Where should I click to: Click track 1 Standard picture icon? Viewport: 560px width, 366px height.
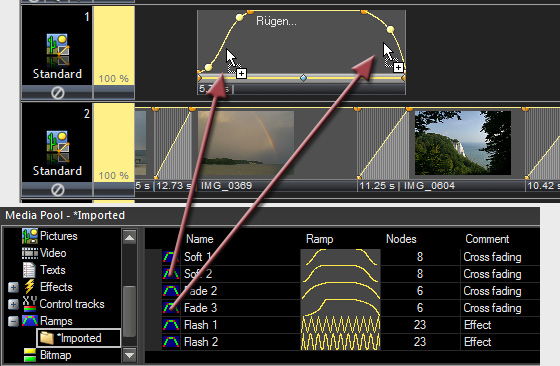coord(58,50)
